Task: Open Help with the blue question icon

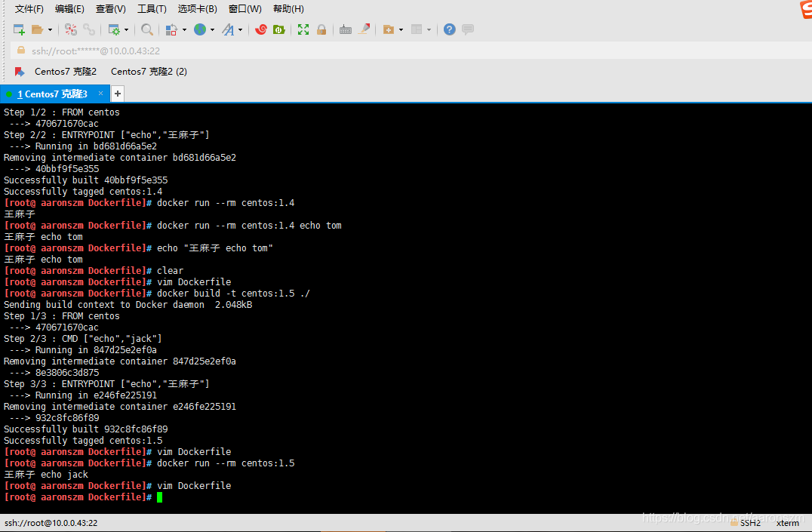Action: click(450, 29)
